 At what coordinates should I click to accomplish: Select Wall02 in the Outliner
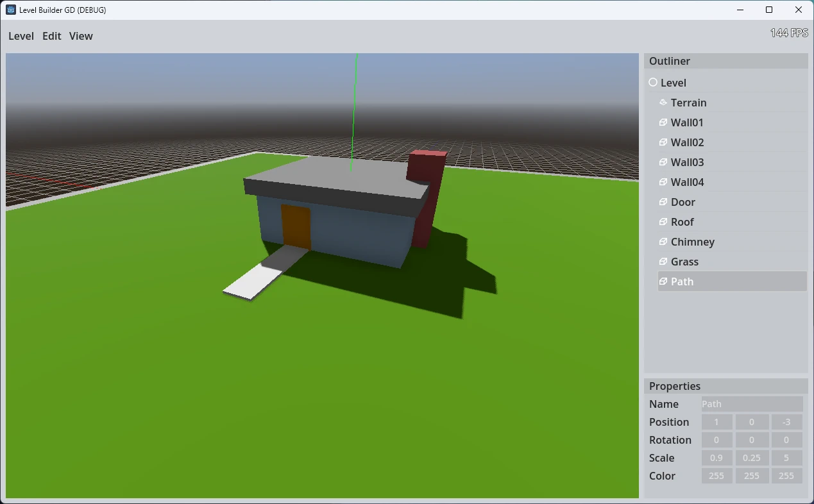[688, 142]
